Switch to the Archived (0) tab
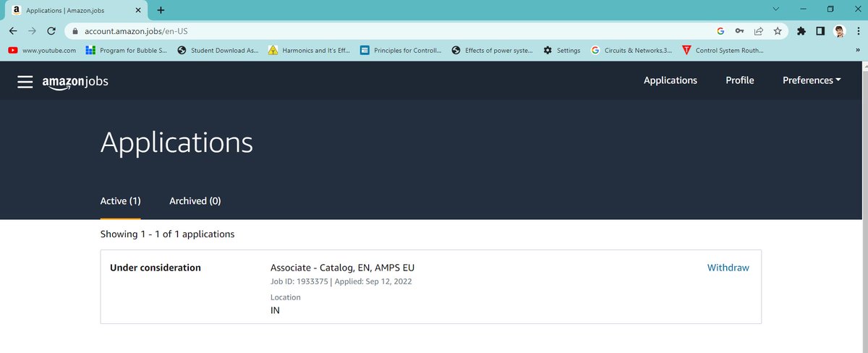This screenshot has height=353, width=868. (x=195, y=200)
